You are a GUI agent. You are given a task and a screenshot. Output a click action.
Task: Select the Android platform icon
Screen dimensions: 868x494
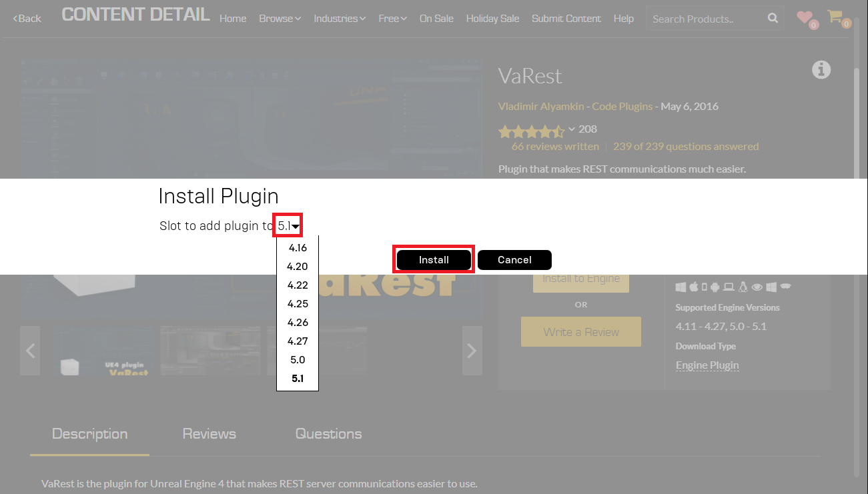pyautogui.click(x=715, y=287)
